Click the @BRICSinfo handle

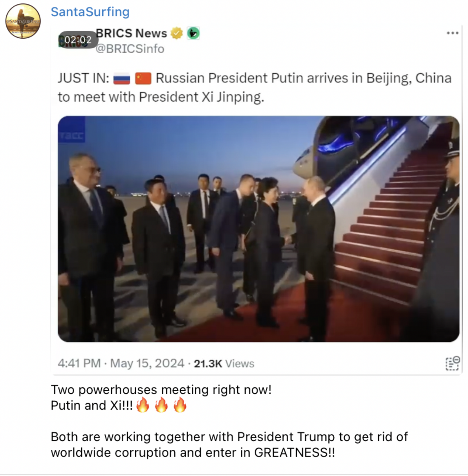click(130, 49)
